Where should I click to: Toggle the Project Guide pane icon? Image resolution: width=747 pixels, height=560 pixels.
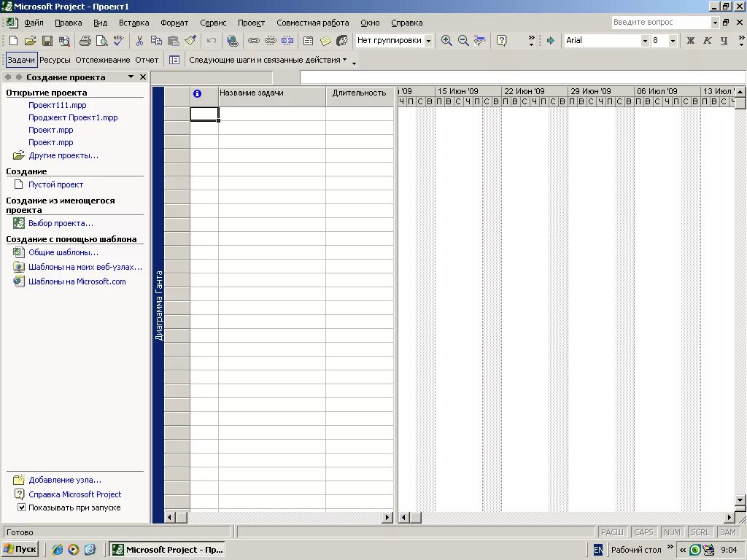pyautogui.click(x=174, y=60)
